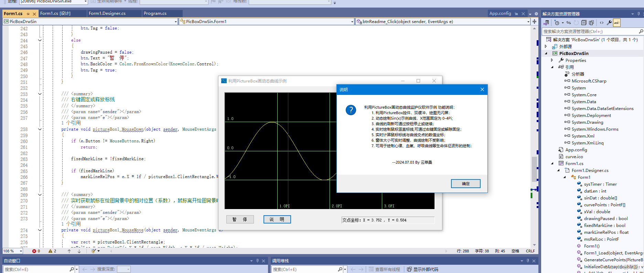Open the 108 % zoom level dropdown
This screenshot has width=644, height=273.
(21, 251)
